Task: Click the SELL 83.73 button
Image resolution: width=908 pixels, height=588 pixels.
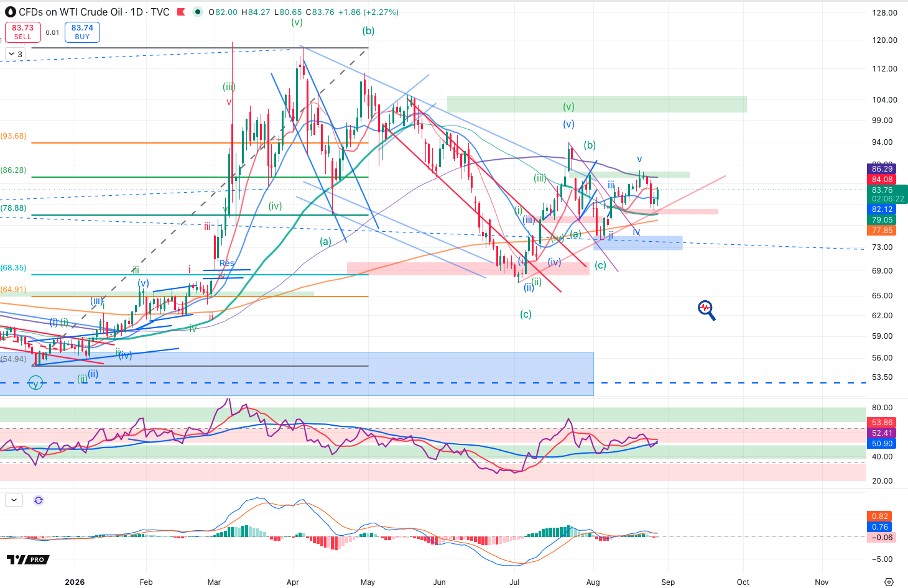Action: [x=23, y=32]
